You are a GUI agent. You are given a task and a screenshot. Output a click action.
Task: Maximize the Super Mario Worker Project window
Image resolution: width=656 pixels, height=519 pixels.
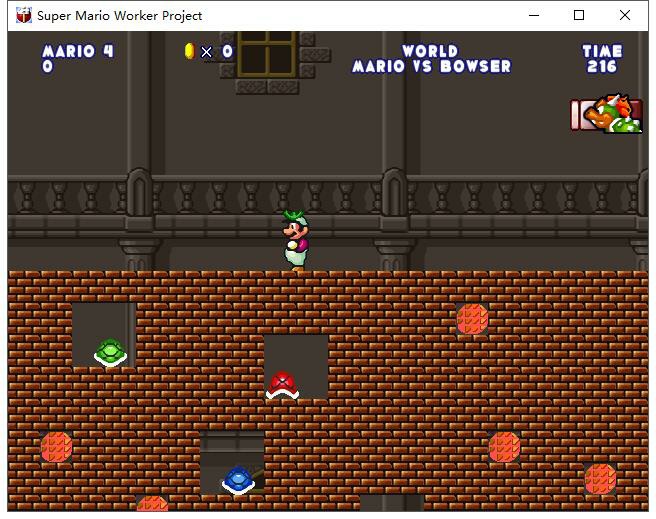(579, 15)
